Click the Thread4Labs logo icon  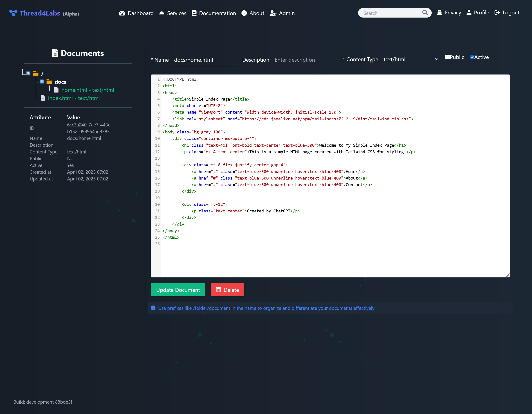coord(13,13)
